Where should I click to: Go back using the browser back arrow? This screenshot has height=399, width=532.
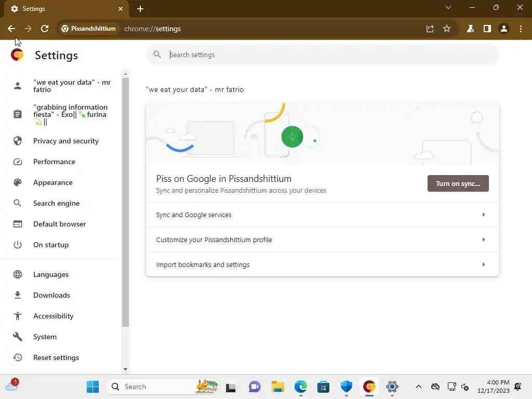(x=11, y=29)
